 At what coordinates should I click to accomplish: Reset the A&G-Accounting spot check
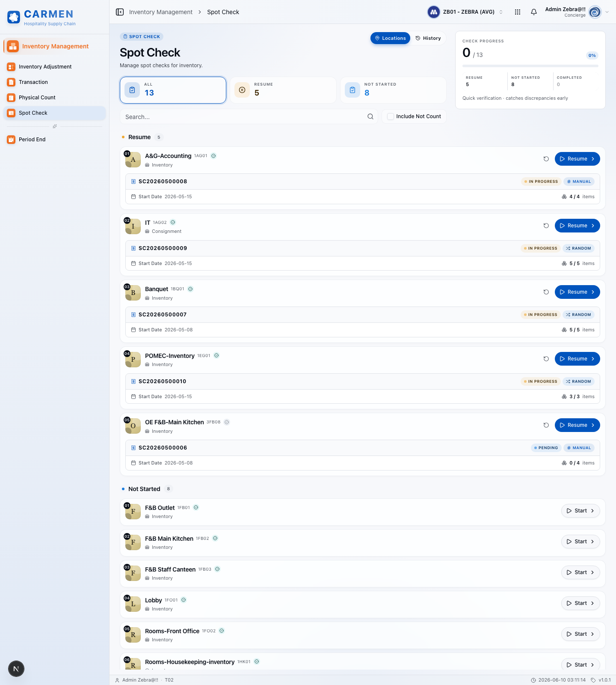pos(546,159)
